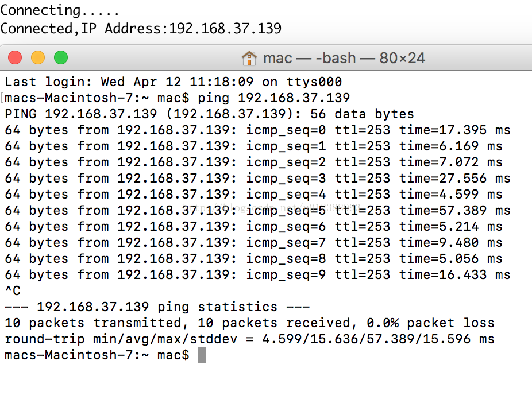The width and height of the screenshot is (532, 403).
Task: Click the window title 'mac — -bash — 80×24'
Action: click(344, 58)
